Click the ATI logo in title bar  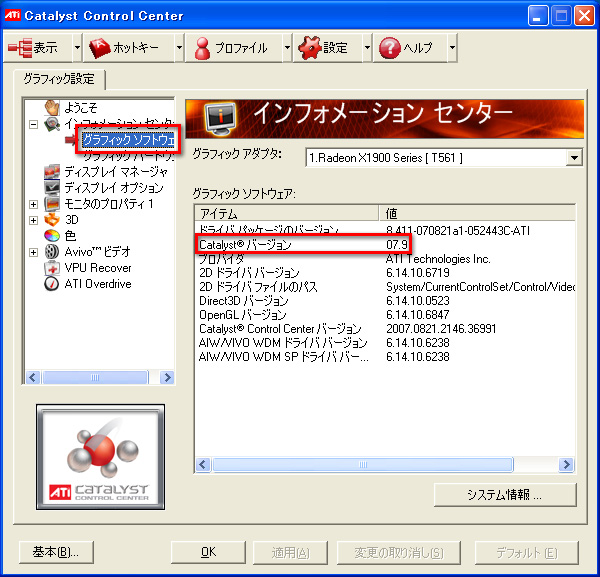[12, 15]
